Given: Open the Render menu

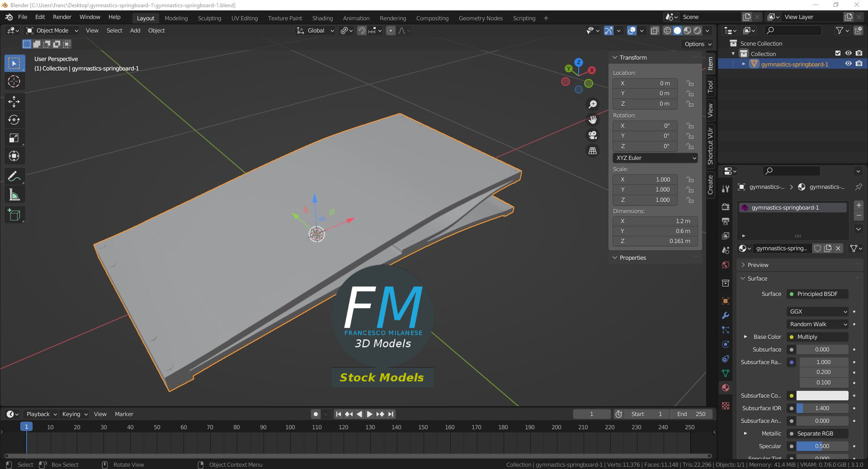Looking at the screenshot, I should coord(62,17).
